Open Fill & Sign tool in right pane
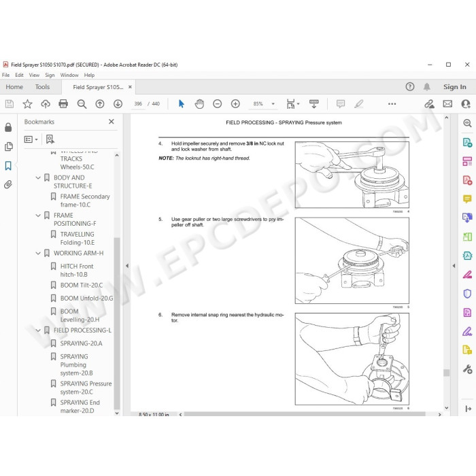This screenshot has width=476, height=476. pos(467,332)
